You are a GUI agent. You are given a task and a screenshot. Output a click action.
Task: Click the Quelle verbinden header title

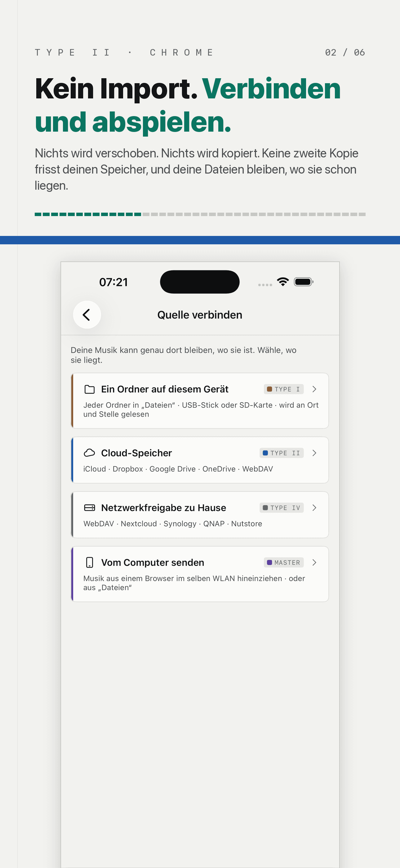click(200, 315)
